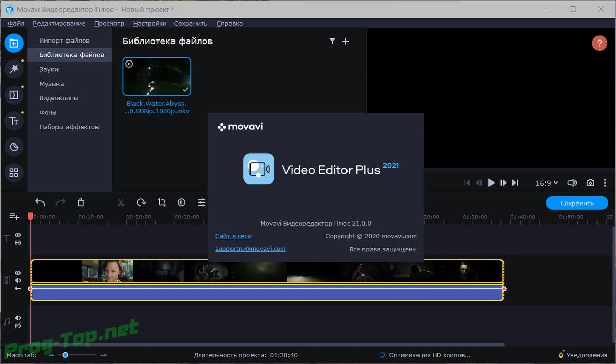Viewport: 616px width, 364px height.
Task: Add a new track on timeline
Action: [x=14, y=216]
